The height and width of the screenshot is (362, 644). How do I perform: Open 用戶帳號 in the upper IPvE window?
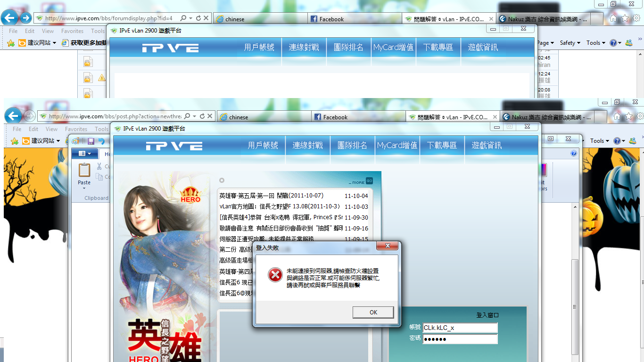(x=259, y=48)
